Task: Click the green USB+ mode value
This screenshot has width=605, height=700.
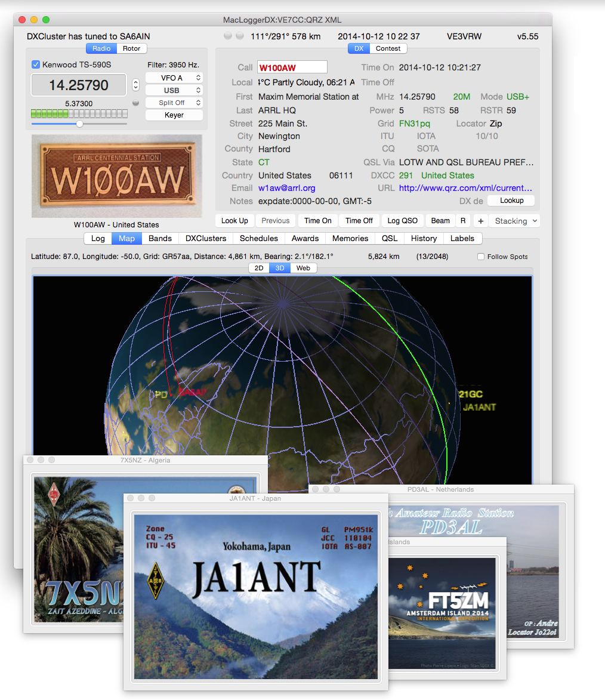Action: [x=518, y=97]
